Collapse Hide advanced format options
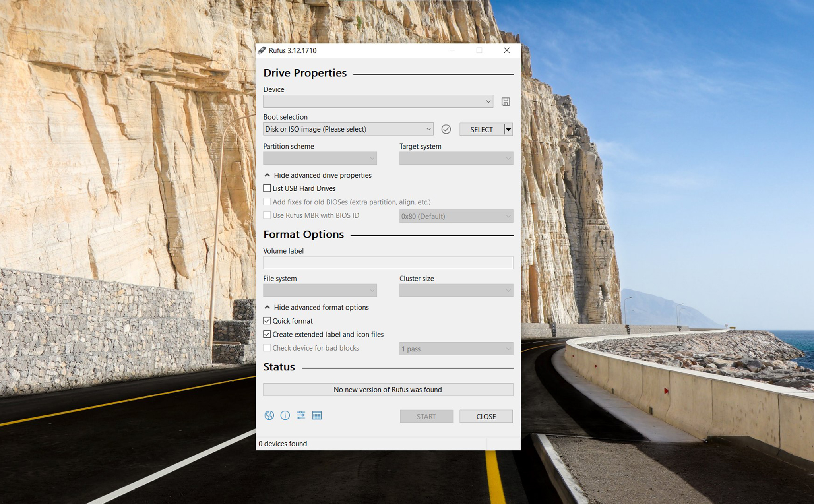The image size is (814, 504). [x=317, y=307]
